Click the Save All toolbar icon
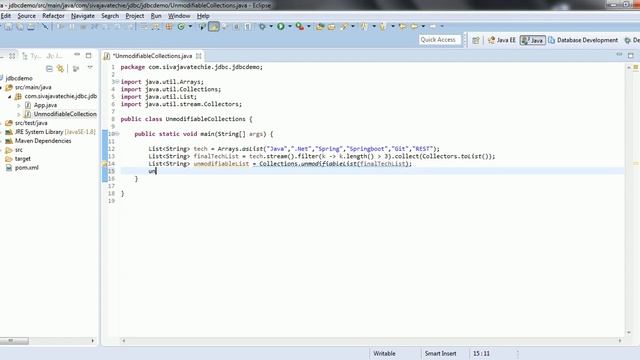 coord(20,27)
